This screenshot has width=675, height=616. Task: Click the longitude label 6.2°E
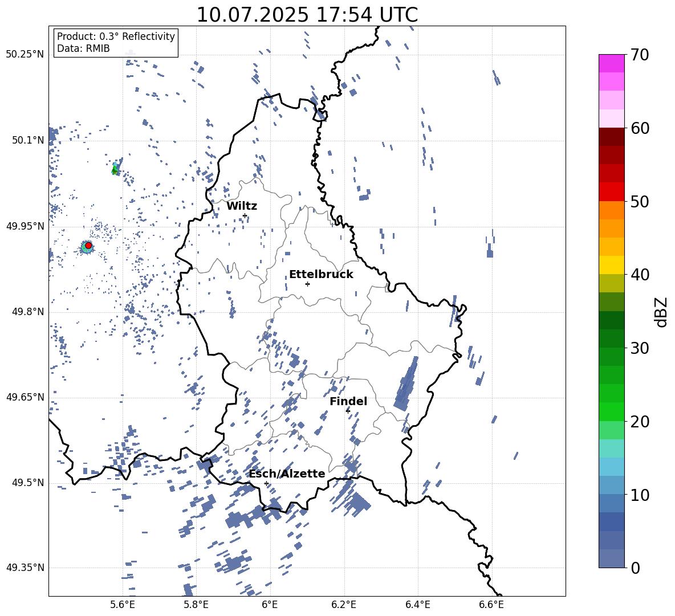[344, 605]
